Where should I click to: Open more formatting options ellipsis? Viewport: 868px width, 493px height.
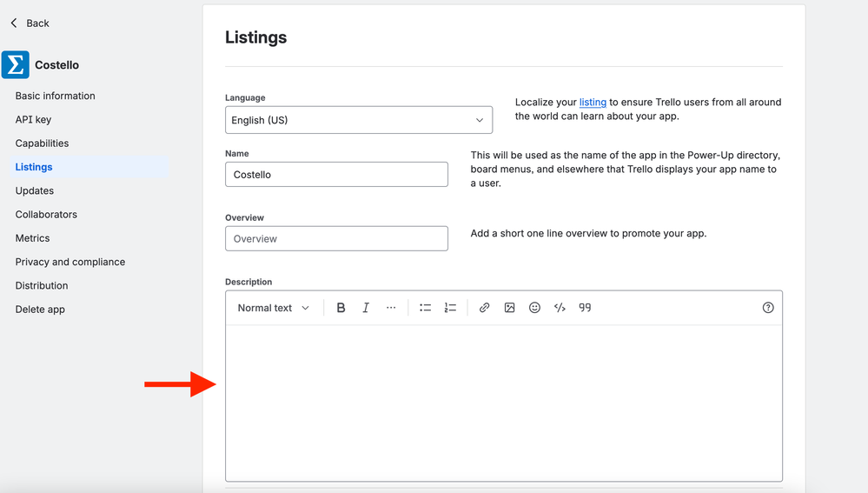pyautogui.click(x=391, y=308)
